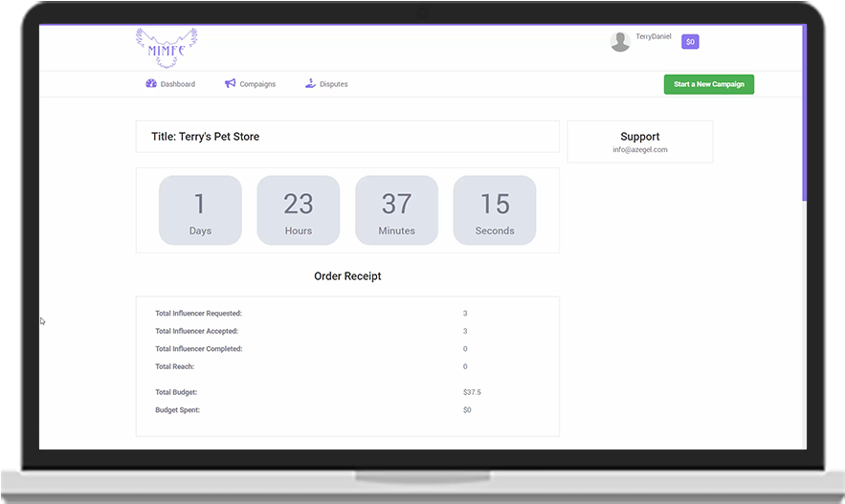Screen dimensions: 845x504
Task: Select the Total Influencer Accepted: label
Action: 196,331
